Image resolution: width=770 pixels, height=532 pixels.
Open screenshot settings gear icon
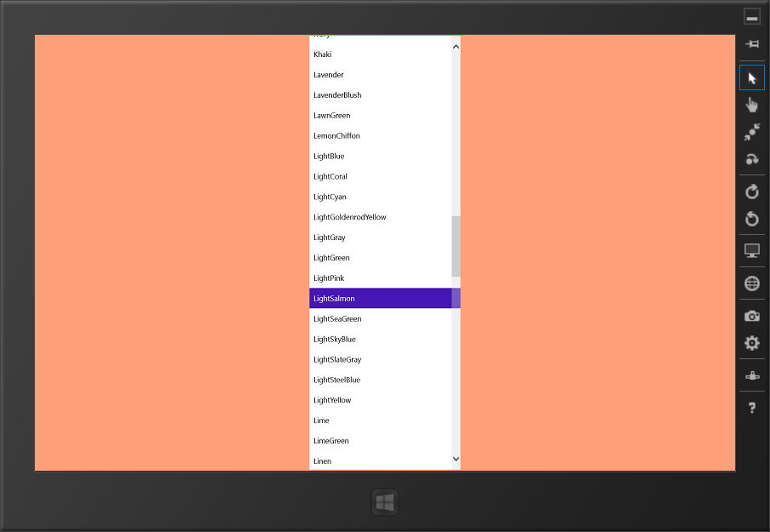[x=752, y=342]
